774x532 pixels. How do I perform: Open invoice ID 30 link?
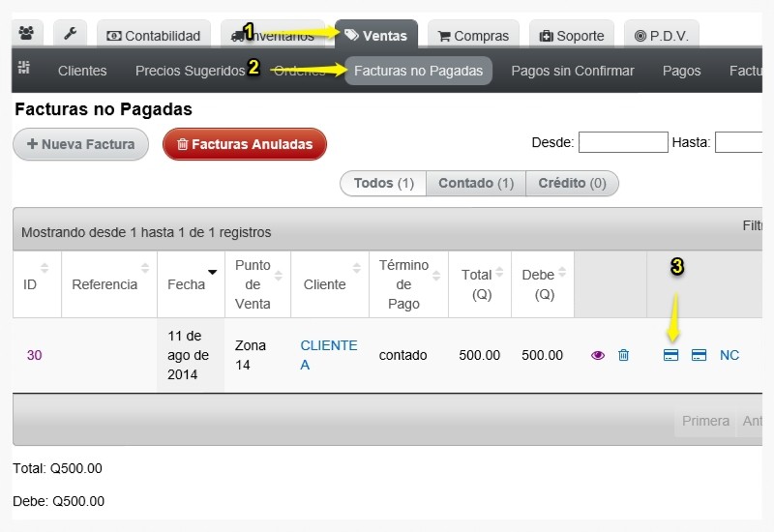(x=34, y=355)
